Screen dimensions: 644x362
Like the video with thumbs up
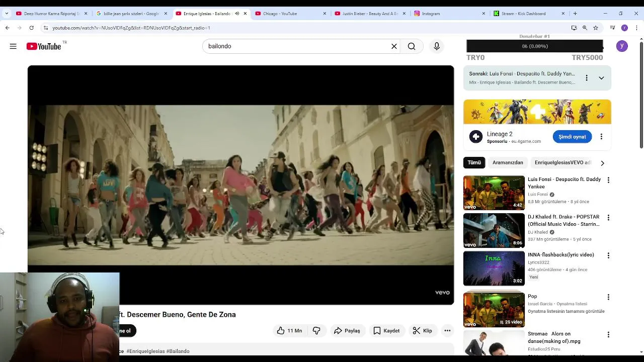pos(289,330)
